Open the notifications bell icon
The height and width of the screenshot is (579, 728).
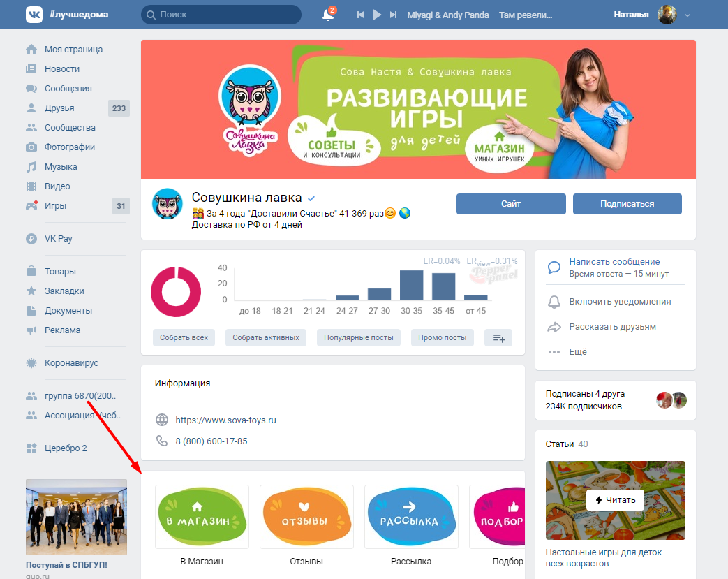[328, 15]
